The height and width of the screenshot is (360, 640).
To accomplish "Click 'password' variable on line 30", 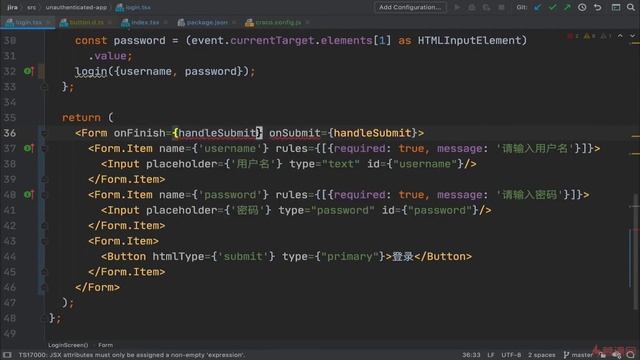I will click(140, 40).
